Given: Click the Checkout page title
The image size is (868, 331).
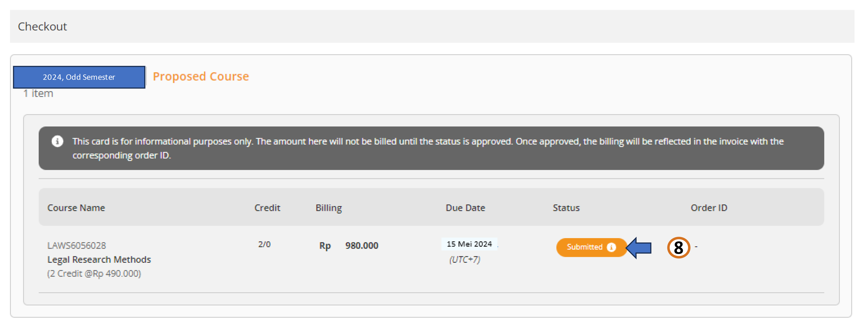Looking at the screenshot, I should 43,27.
